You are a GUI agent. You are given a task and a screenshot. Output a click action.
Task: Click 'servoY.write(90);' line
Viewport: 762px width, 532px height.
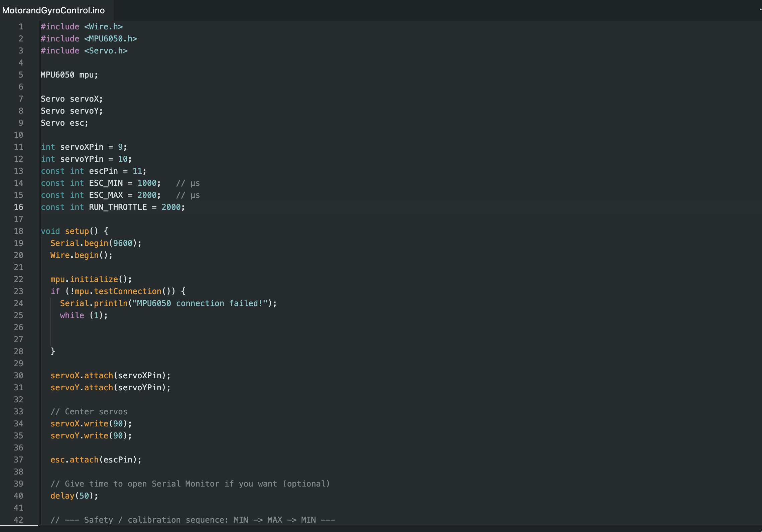tap(91, 436)
